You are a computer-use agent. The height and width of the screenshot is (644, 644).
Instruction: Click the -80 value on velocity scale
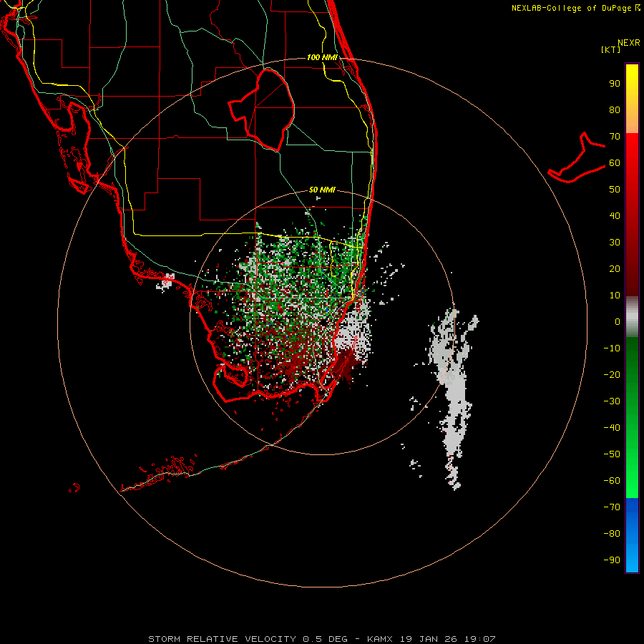point(612,534)
